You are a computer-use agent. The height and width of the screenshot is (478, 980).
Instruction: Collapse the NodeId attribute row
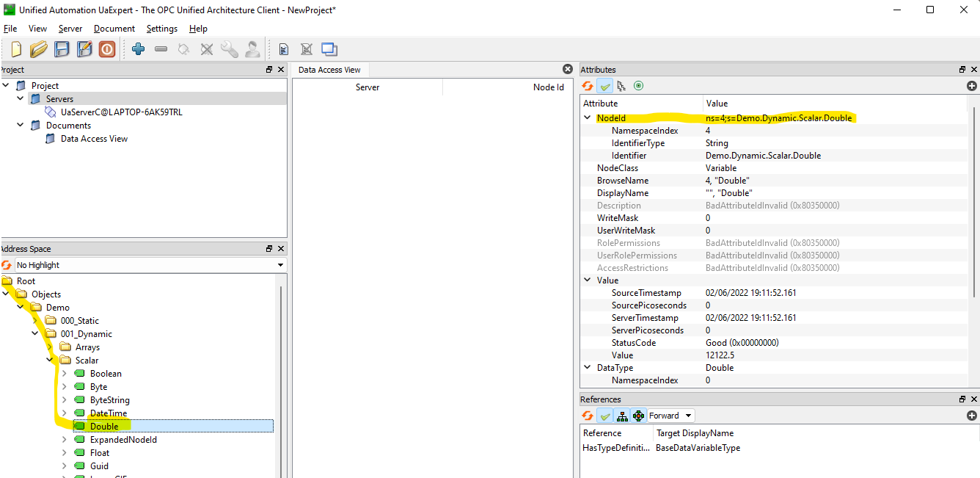(587, 117)
